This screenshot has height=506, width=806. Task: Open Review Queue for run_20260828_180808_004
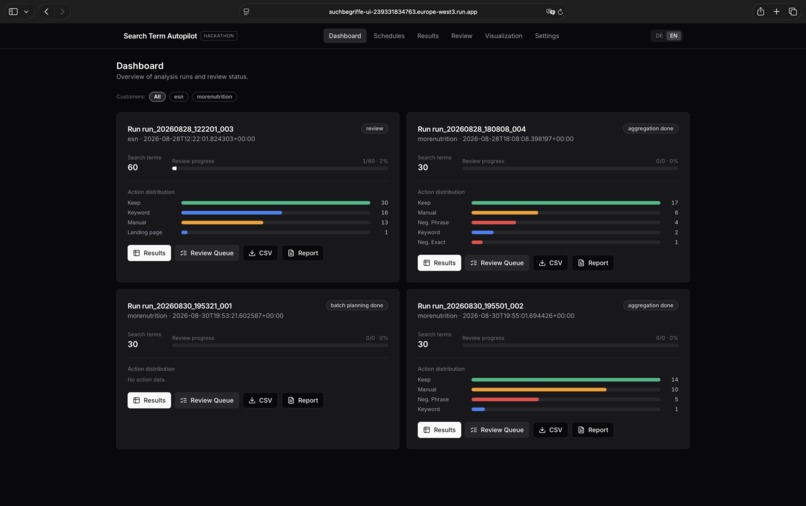(497, 263)
